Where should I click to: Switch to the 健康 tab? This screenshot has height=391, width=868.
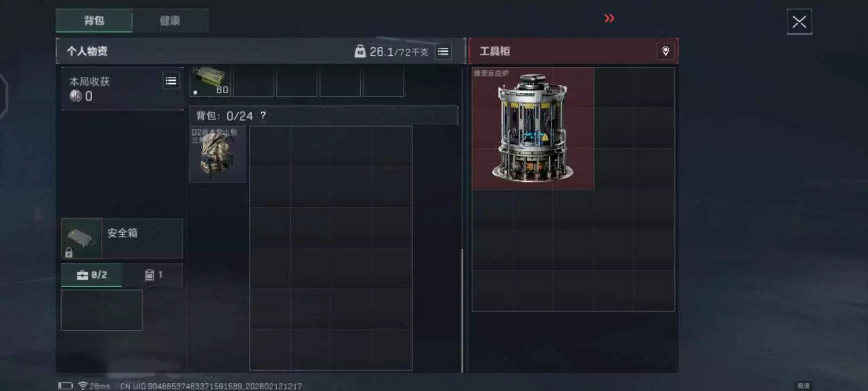(x=170, y=21)
